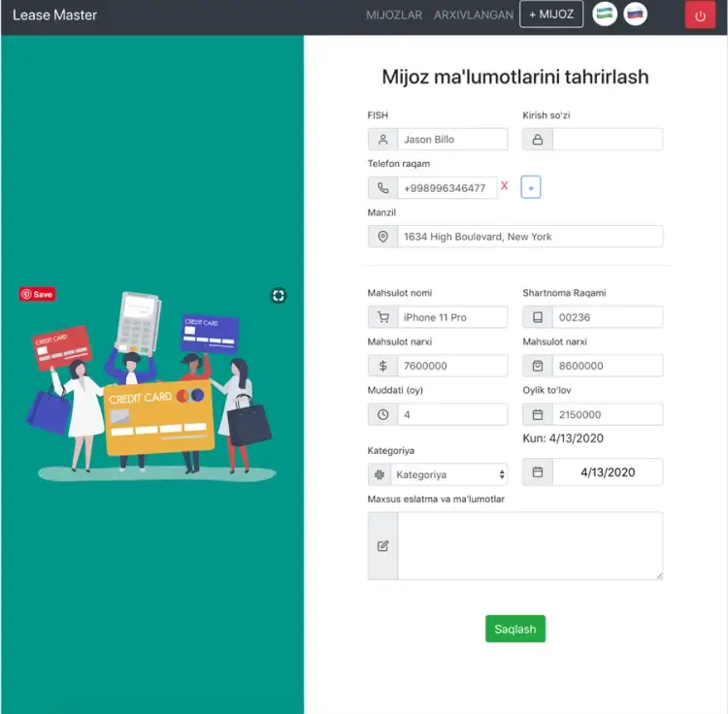Click the calendar icon beside the date field
This screenshot has height=714, width=728.
[538, 472]
